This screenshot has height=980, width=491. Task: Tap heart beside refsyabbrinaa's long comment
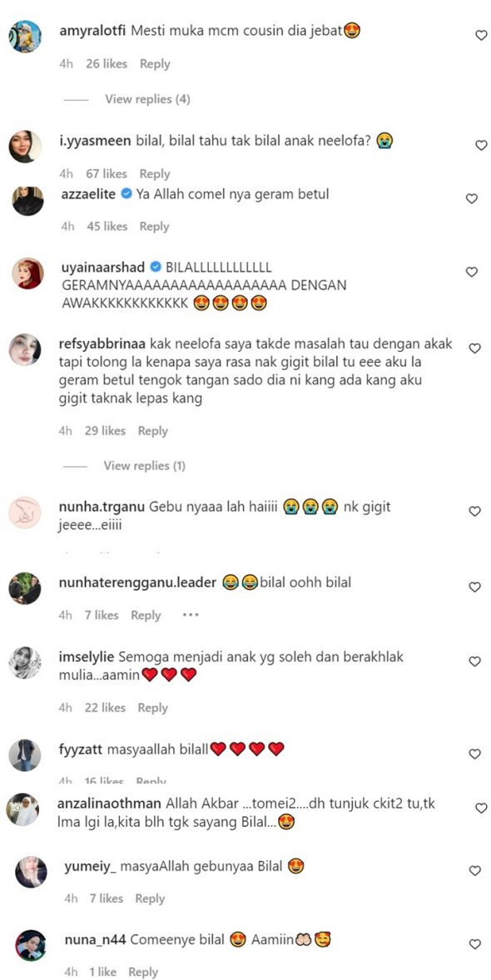(474, 348)
